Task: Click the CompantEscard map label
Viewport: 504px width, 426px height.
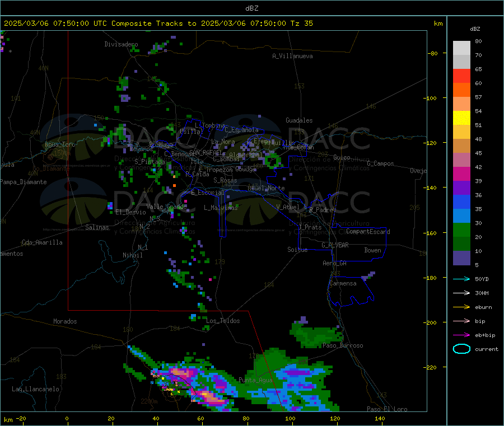Action: [x=368, y=231]
